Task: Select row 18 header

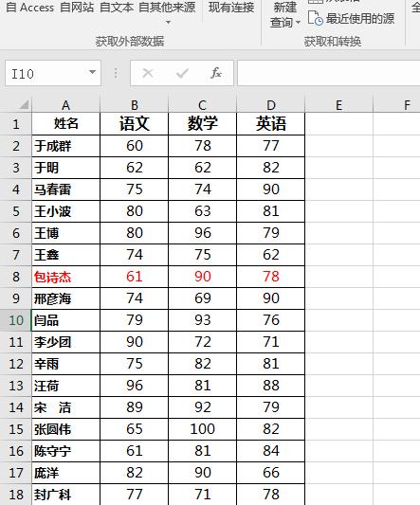Action: pyautogui.click(x=16, y=495)
